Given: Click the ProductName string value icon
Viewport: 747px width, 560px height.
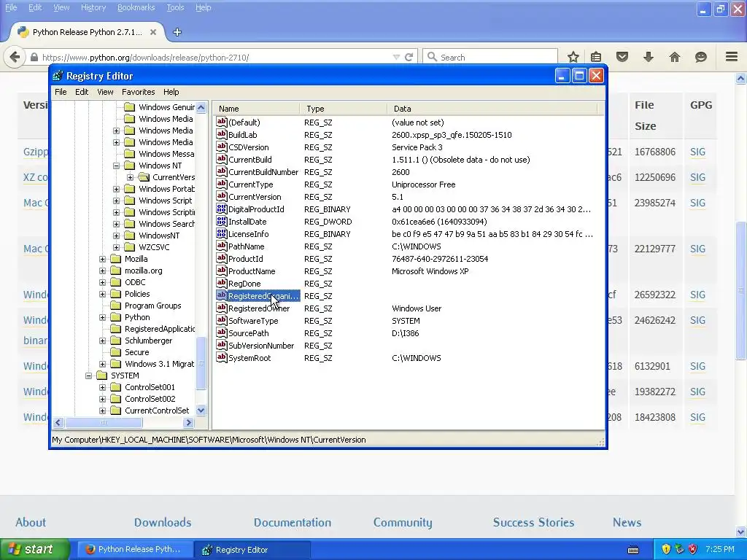Looking at the screenshot, I should [x=221, y=271].
